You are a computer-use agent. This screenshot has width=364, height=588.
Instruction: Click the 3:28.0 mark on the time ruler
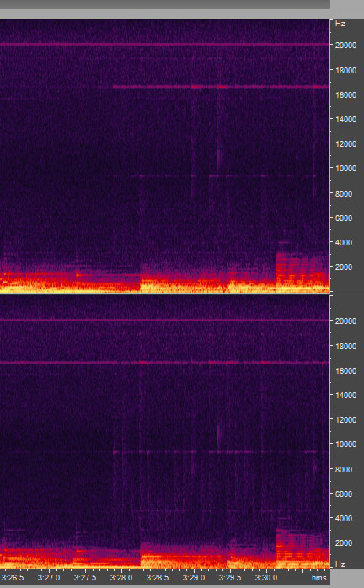pos(121,578)
